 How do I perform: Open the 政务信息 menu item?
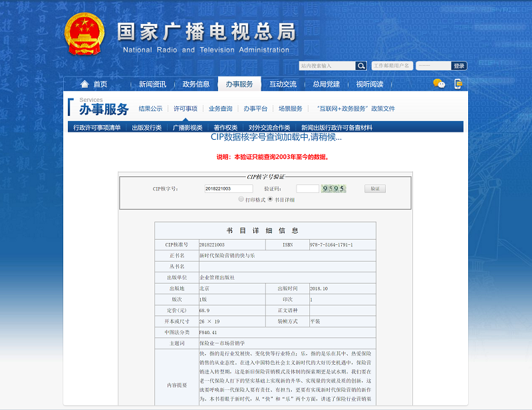tap(196, 85)
